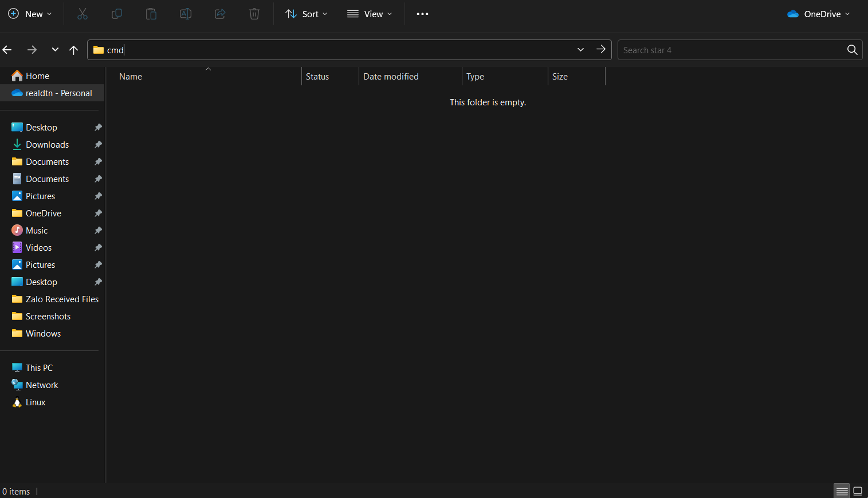The image size is (868, 498).
Task: Open the View dropdown menu
Action: pos(370,14)
